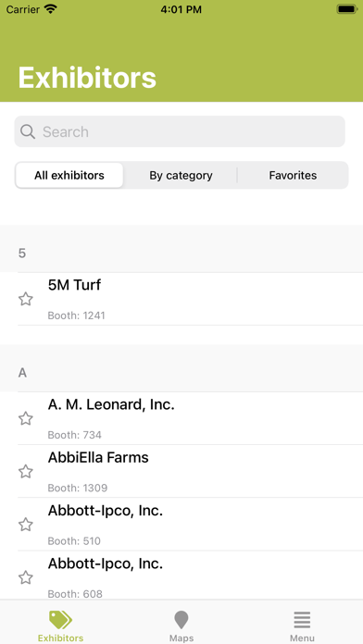Open the hamburger Menu icon

pos(302,620)
